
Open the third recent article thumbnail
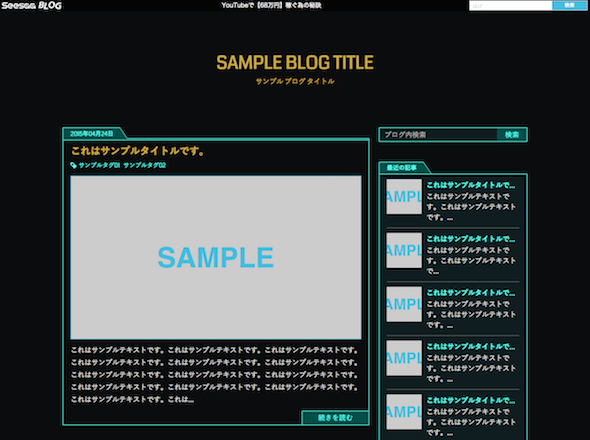[x=404, y=304]
